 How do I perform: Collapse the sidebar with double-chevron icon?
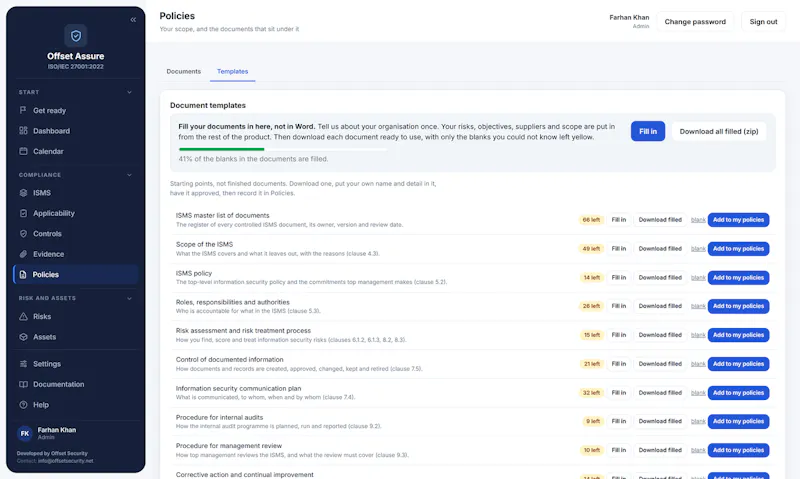133,19
